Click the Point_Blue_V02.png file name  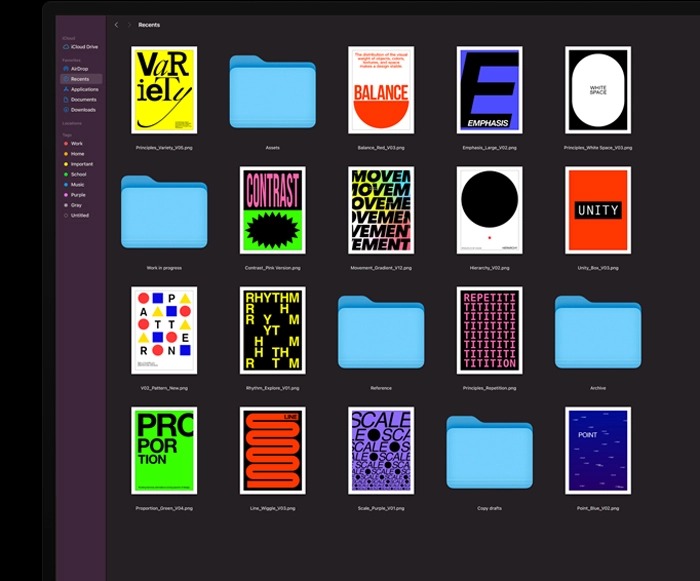coord(597,508)
